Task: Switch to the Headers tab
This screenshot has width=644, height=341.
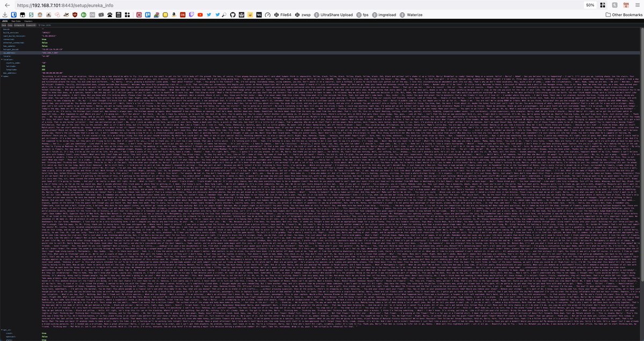Action: (28, 21)
